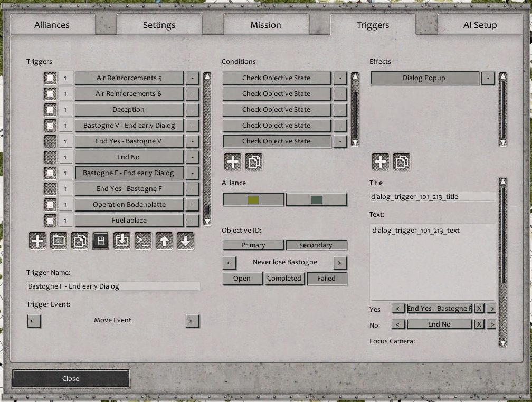The image size is (532, 402).
Task: Click the next arrow beside Move Event
Action: click(192, 321)
